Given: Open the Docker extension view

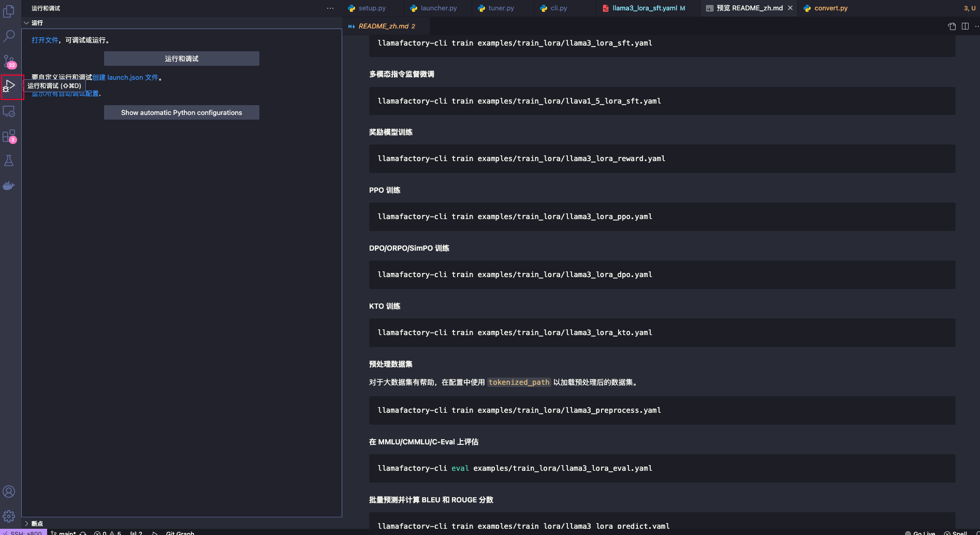Looking at the screenshot, I should point(9,185).
